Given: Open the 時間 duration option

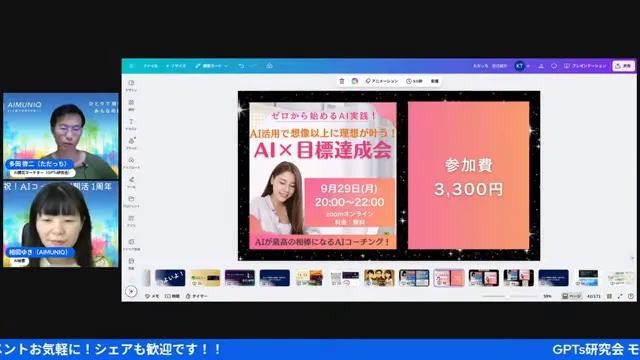Looking at the screenshot, I should click(172, 296).
